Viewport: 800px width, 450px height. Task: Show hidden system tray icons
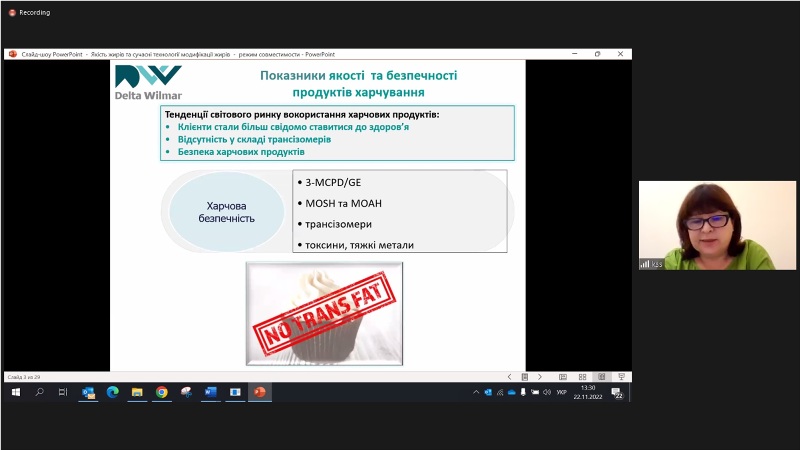476,392
